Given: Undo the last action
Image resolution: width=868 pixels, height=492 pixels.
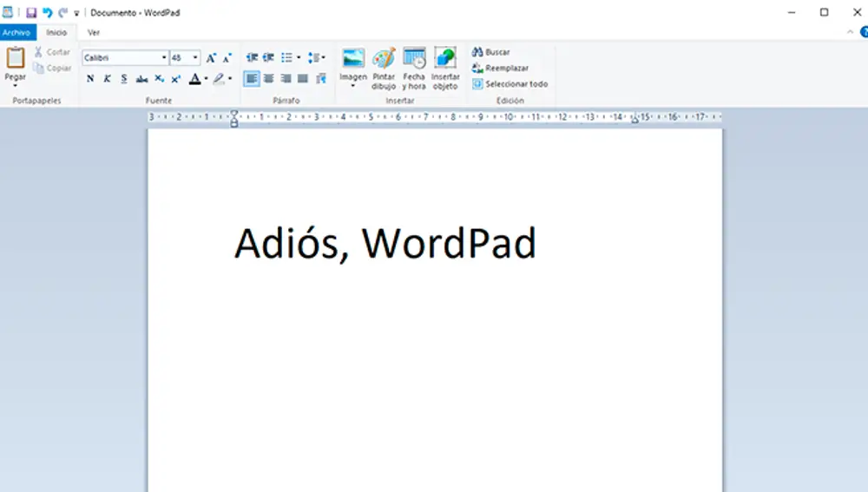Looking at the screenshot, I should point(48,12).
